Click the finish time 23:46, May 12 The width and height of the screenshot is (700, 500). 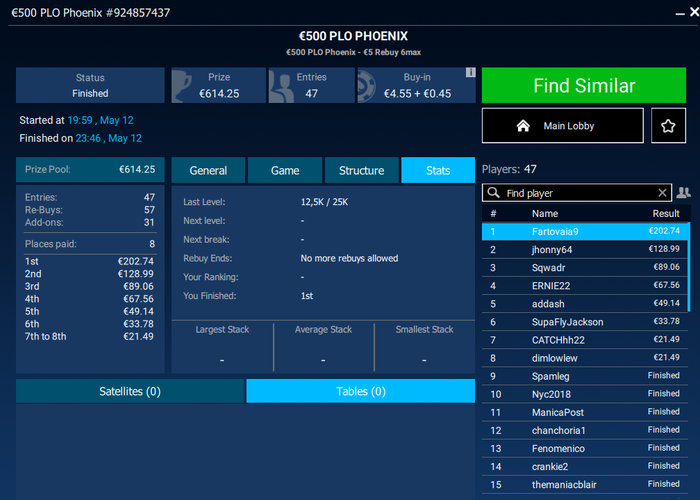click(108, 138)
